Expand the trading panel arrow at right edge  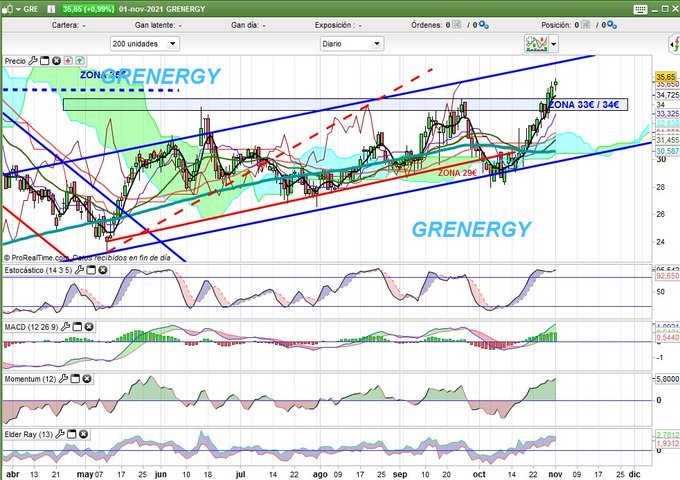[675, 44]
